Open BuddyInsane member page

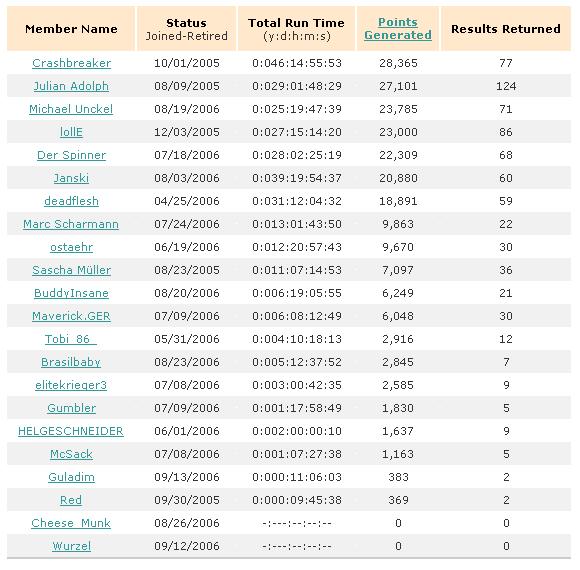[x=71, y=293]
